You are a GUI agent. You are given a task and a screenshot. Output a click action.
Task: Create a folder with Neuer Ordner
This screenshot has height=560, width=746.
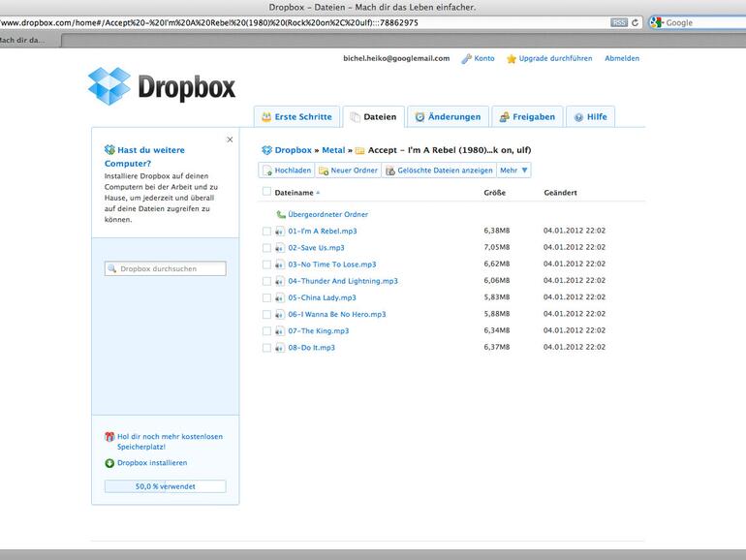(348, 171)
